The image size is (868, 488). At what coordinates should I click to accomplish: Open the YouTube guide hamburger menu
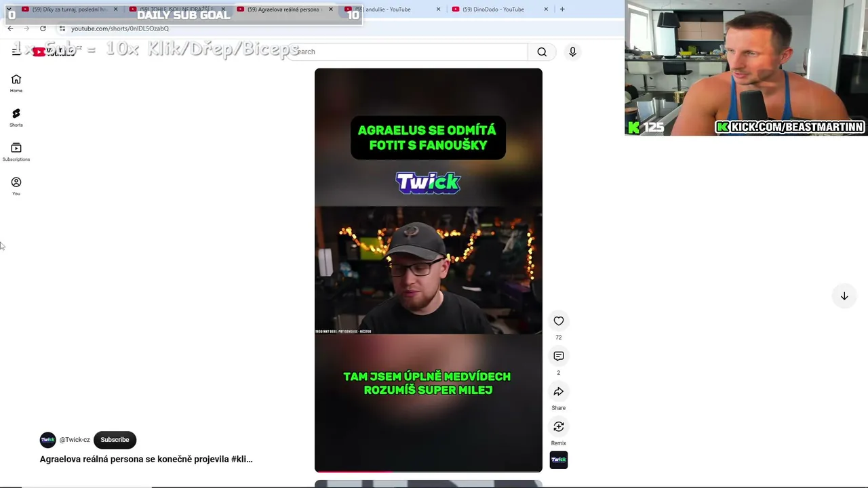(16, 52)
